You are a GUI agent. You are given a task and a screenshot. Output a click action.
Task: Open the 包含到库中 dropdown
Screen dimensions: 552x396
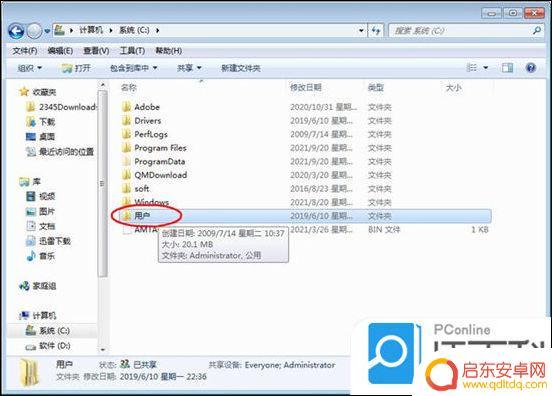133,68
